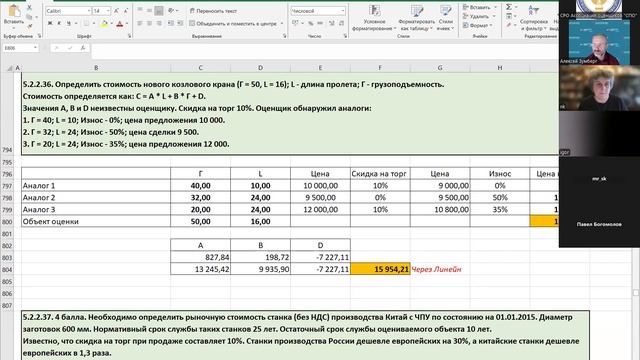Open the Calibri font name dropdown
Viewport: 640px width, 360px height.
tap(89, 11)
